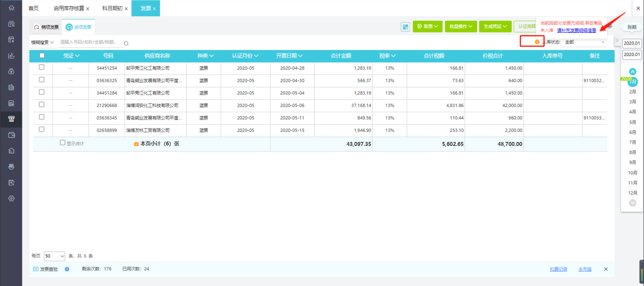Select month 12月 in period list

(632, 193)
